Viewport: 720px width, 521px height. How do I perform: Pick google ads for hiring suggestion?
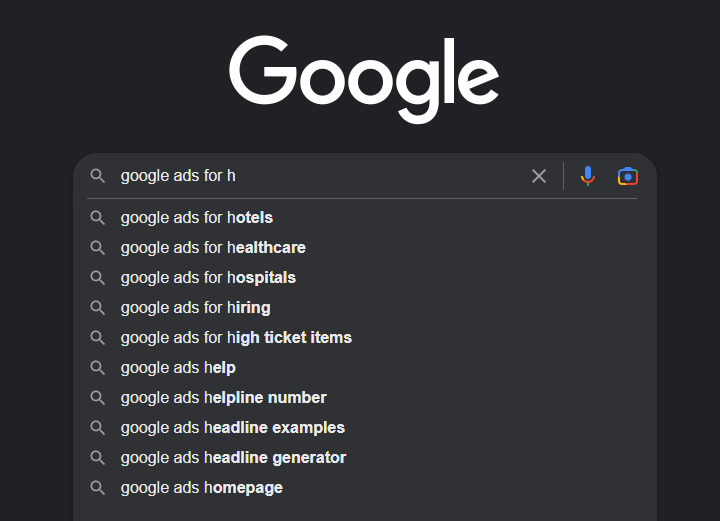tap(365, 308)
